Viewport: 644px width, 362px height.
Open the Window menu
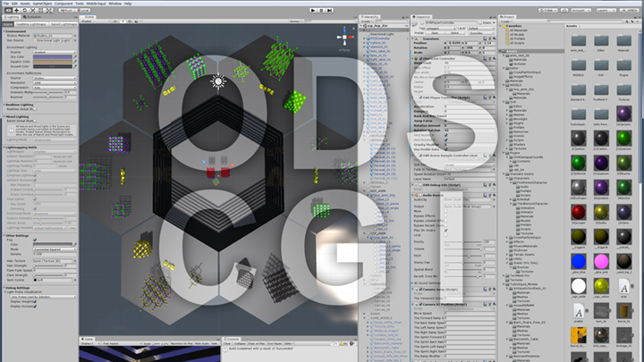[x=115, y=4]
